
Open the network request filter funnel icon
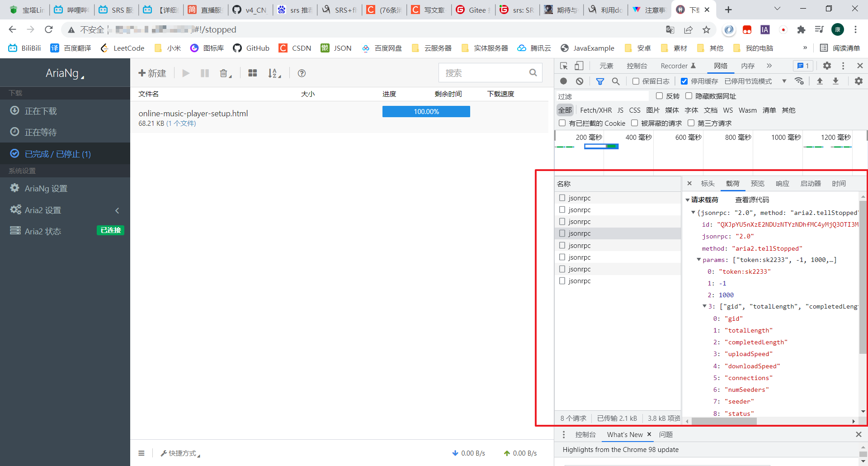(x=600, y=81)
